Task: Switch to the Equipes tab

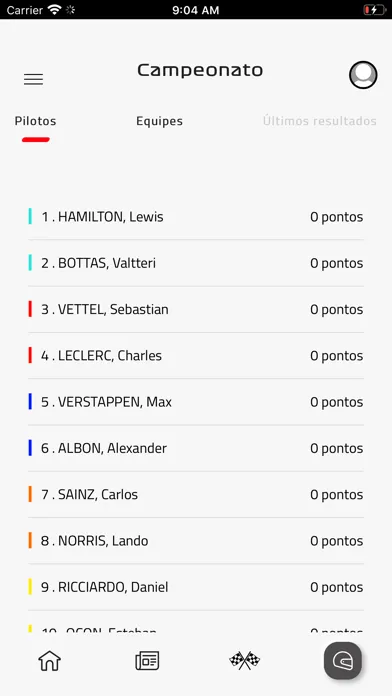Action: click(x=159, y=121)
